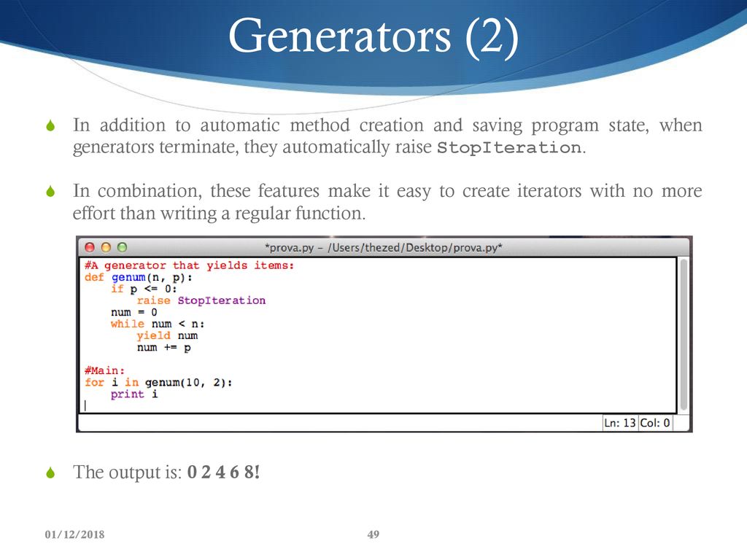Viewport: 747px width, 560px height.
Task: Click the word 'StopIteration' in first bullet
Action: (508, 147)
